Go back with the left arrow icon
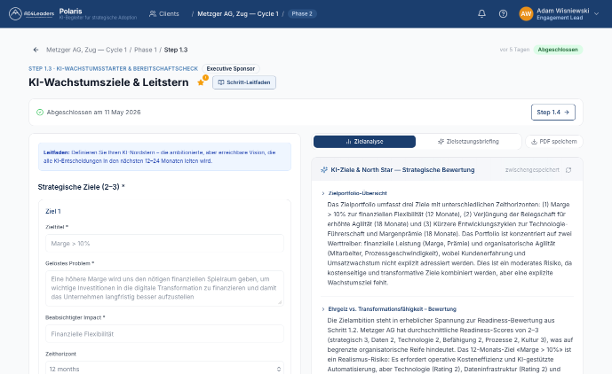Image resolution: width=612 pixels, height=374 pixels. click(36, 50)
